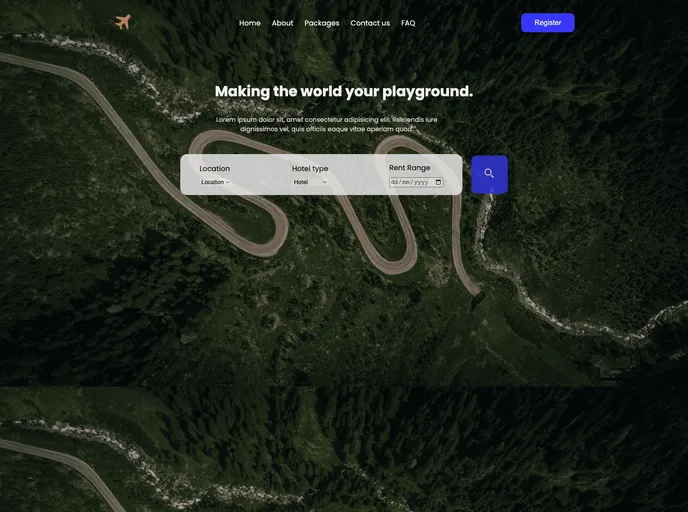Navigate to Packages
The image size is (688, 512).
322,23
